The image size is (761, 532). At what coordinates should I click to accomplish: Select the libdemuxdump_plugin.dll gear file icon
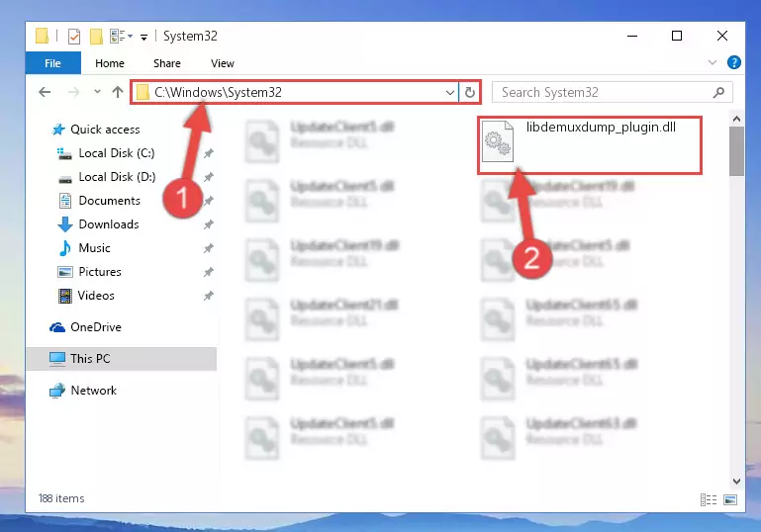pyautogui.click(x=498, y=141)
